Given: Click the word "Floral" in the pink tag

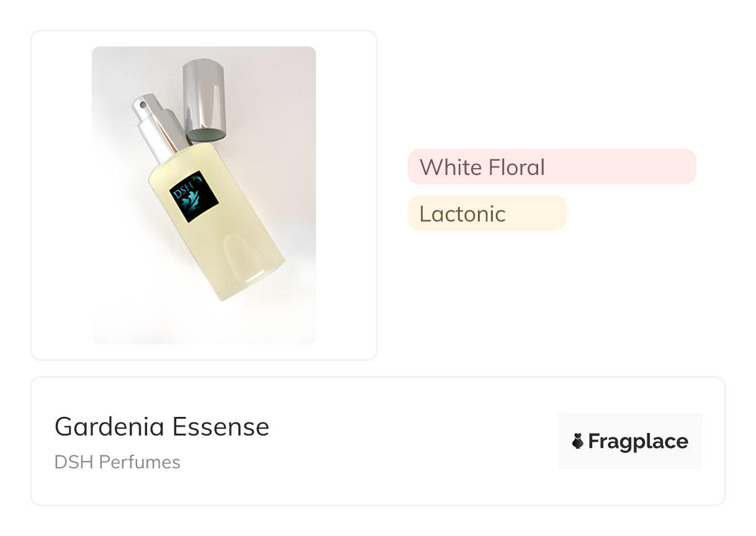Looking at the screenshot, I should tap(516, 167).
